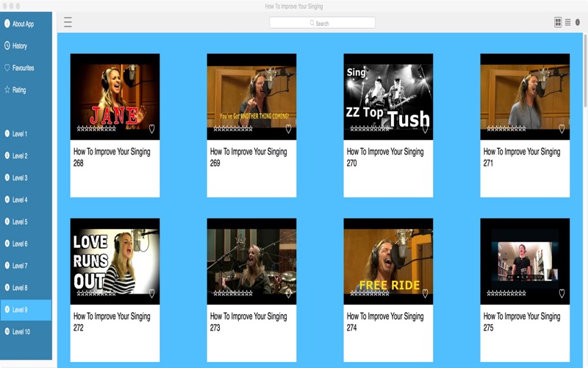Click title How To Improve Your Singing 272

(x=112, y=322)
